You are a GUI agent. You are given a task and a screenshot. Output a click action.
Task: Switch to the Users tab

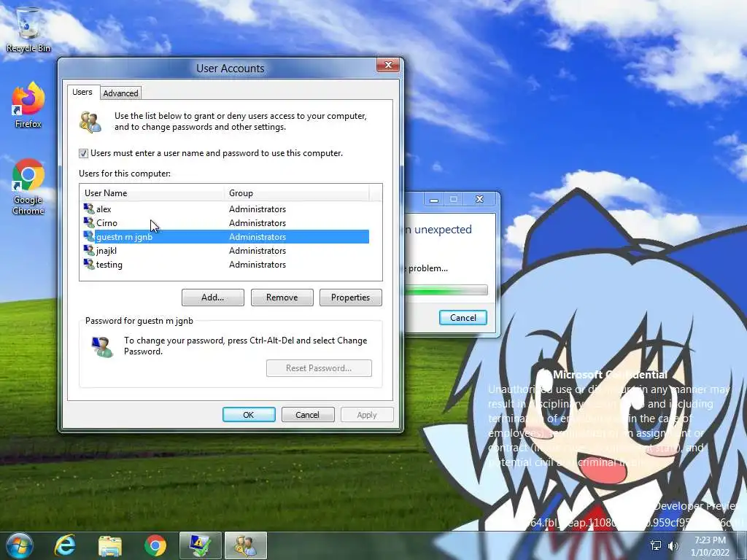click(x=82, y=92)
